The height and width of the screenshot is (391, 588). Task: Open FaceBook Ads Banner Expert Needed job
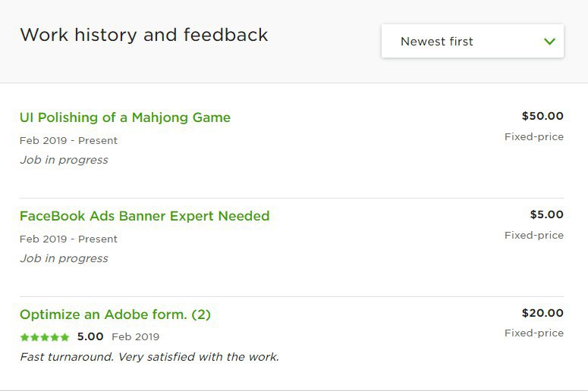click(144, 216)
